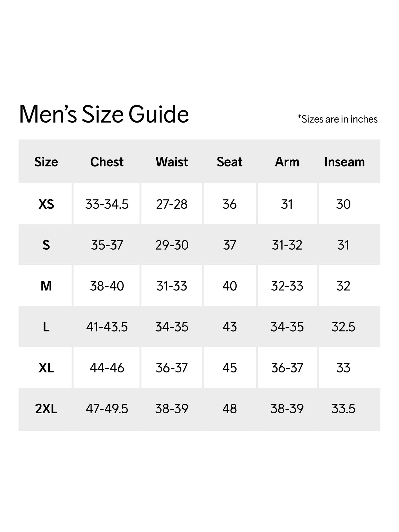
Task: Select waist value 38-39 in 2XL row
Action: 172,409
